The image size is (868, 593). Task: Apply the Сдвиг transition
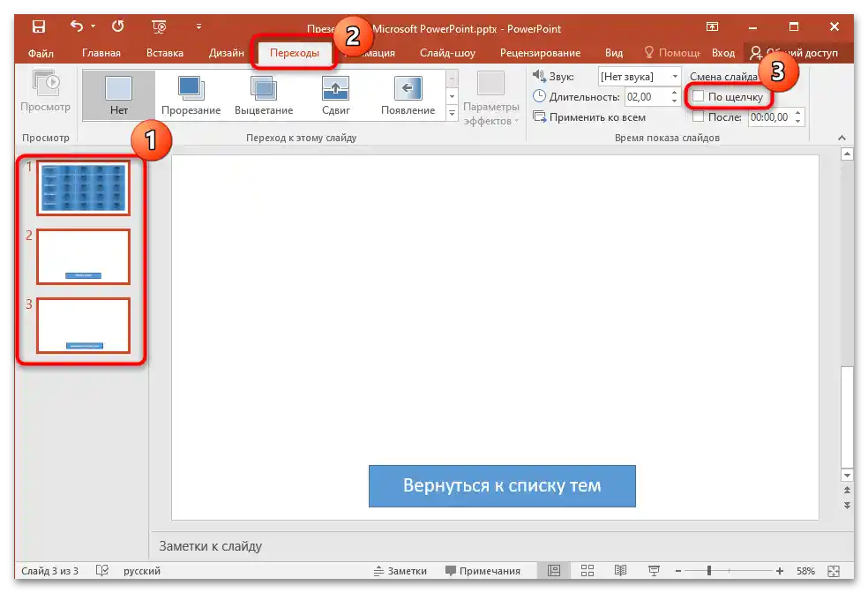click(x=335, y=95)
